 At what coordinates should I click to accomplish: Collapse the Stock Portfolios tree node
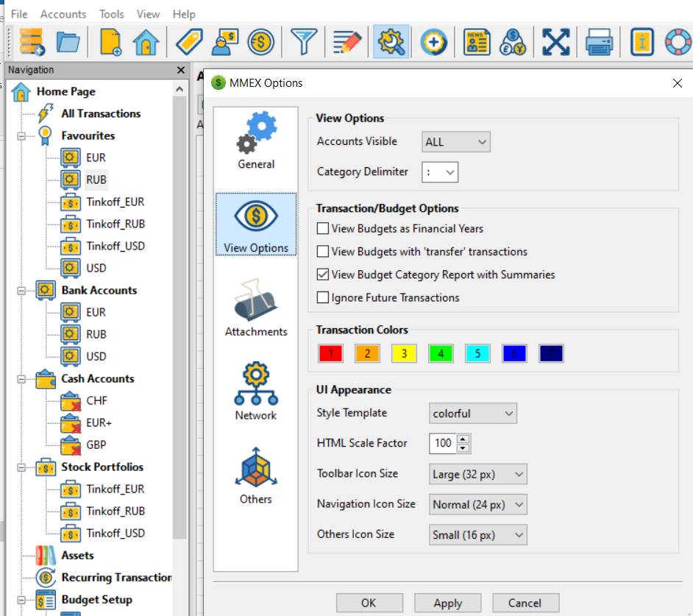pos(21,468)
